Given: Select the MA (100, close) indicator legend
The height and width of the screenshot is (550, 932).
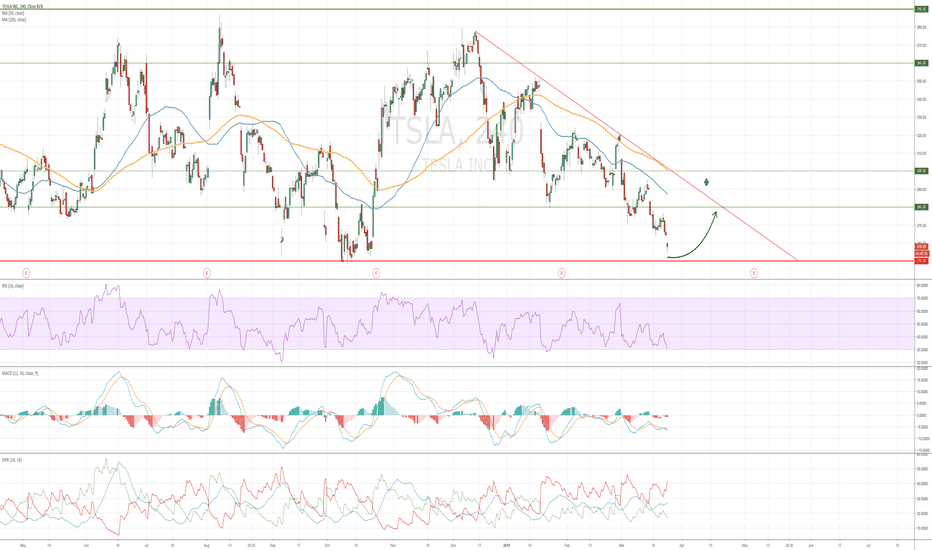Looking at the screenshot, I should pos(14,20).
